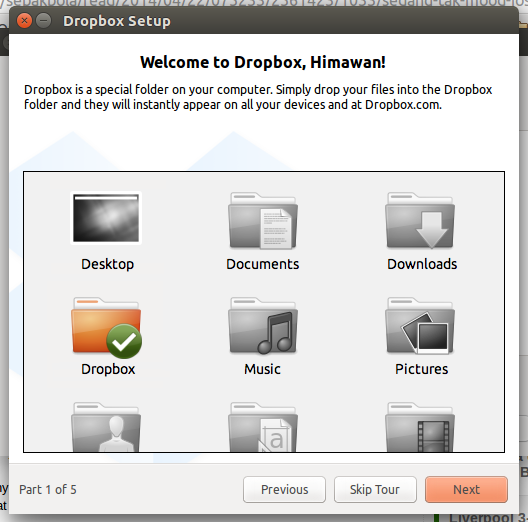Image resolution: width=528 pixels, height=522 pixels.
Task: Open the Downloads folder icon
Action: coord(420,221)
